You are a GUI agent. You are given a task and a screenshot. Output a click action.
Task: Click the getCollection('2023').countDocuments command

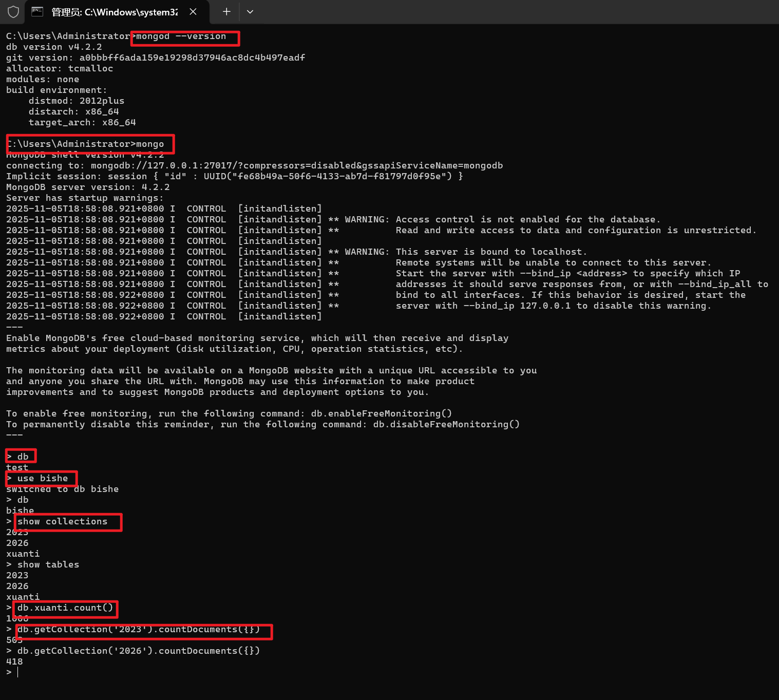pyautogui.click(x=139, y=629)
